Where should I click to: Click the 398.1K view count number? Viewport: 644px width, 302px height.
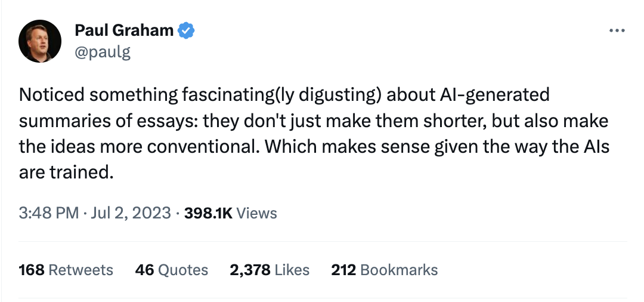[208, 213]
